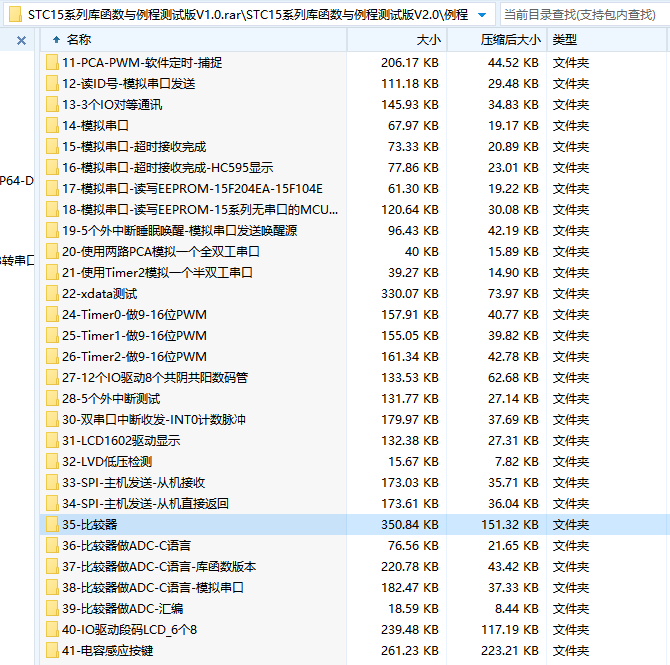Image resolution: width=670 pixels, height=665 pixels.
Task: Click the size value 350.84 KB
Action: point(410,524)
